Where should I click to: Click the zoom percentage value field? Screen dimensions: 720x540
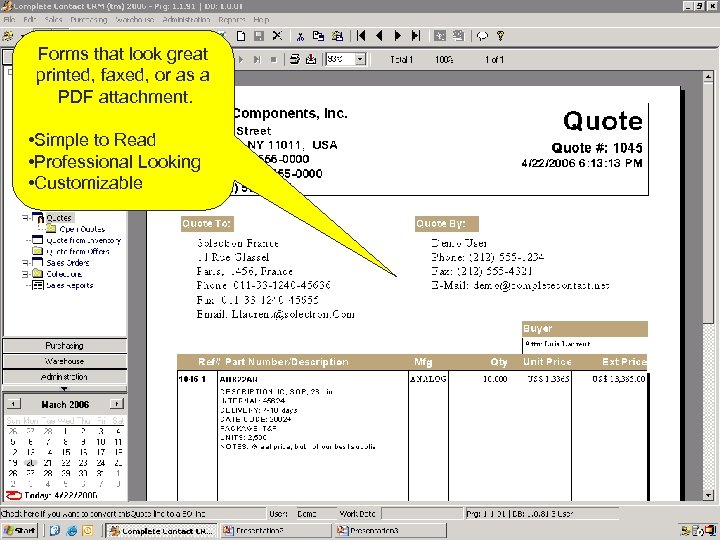point(340,59)
